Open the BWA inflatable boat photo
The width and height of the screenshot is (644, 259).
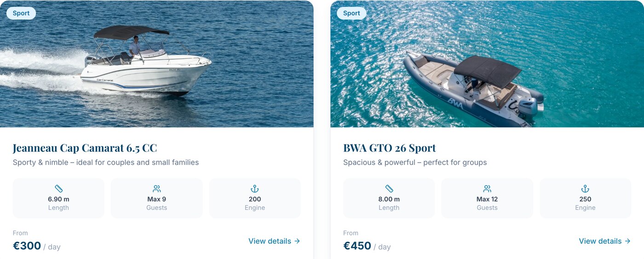click(x=487, y=64)
